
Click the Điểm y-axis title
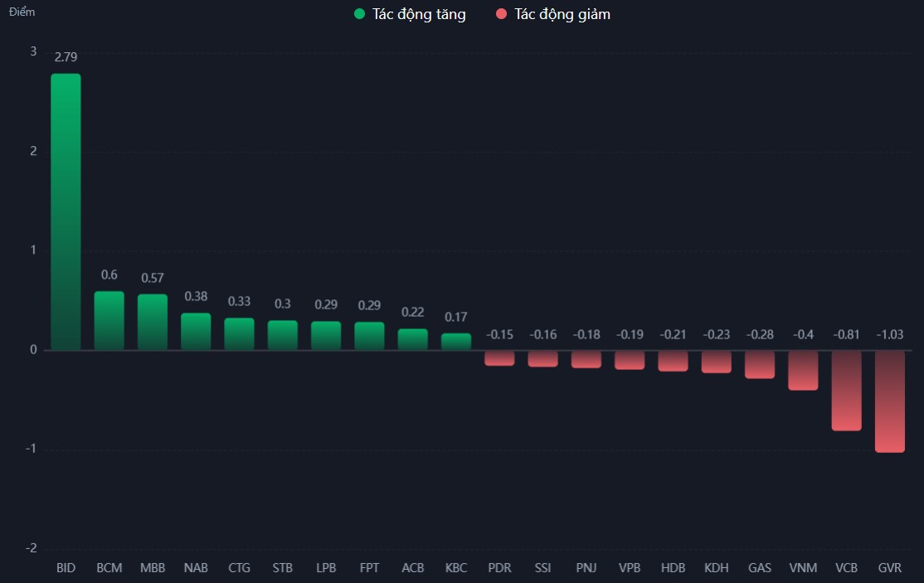[22, 12]
